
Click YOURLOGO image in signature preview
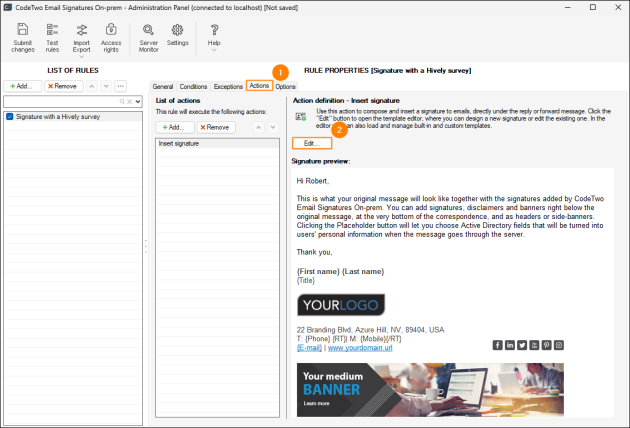click(341, 305)
